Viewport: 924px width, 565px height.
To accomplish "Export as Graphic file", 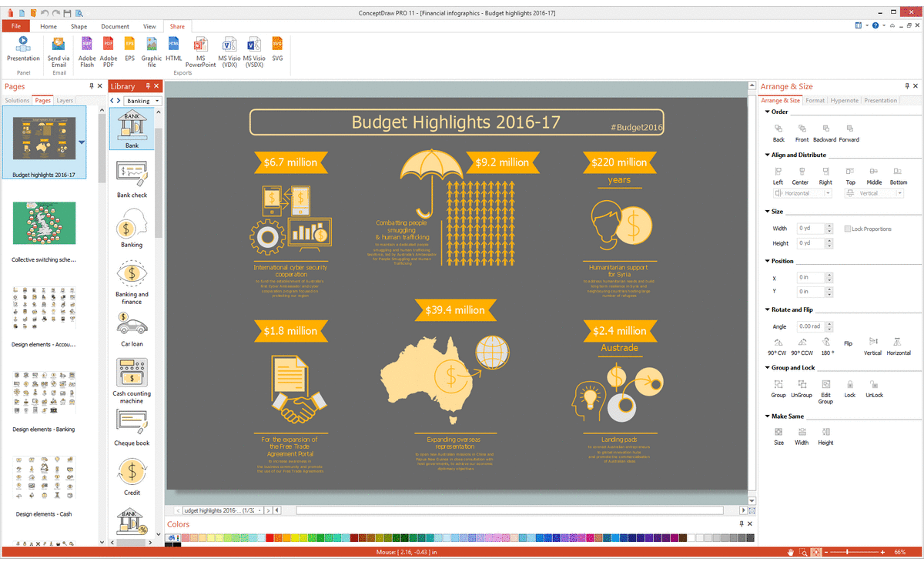I will point(152,52).
